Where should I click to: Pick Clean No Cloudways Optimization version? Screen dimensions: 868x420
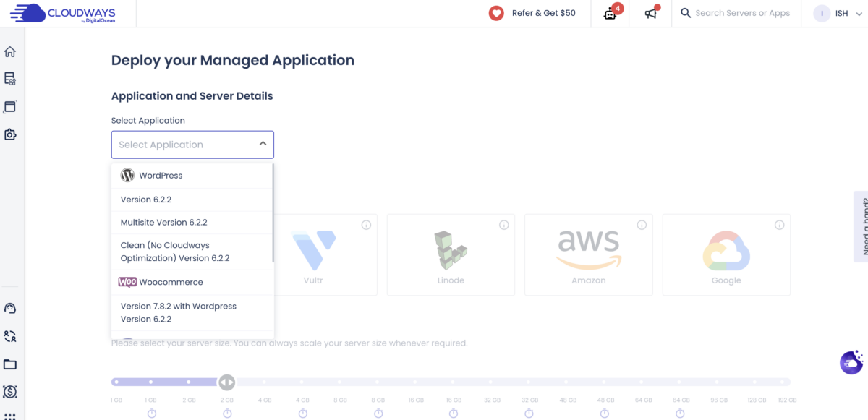pyautogui.click(x=192, y=252)
